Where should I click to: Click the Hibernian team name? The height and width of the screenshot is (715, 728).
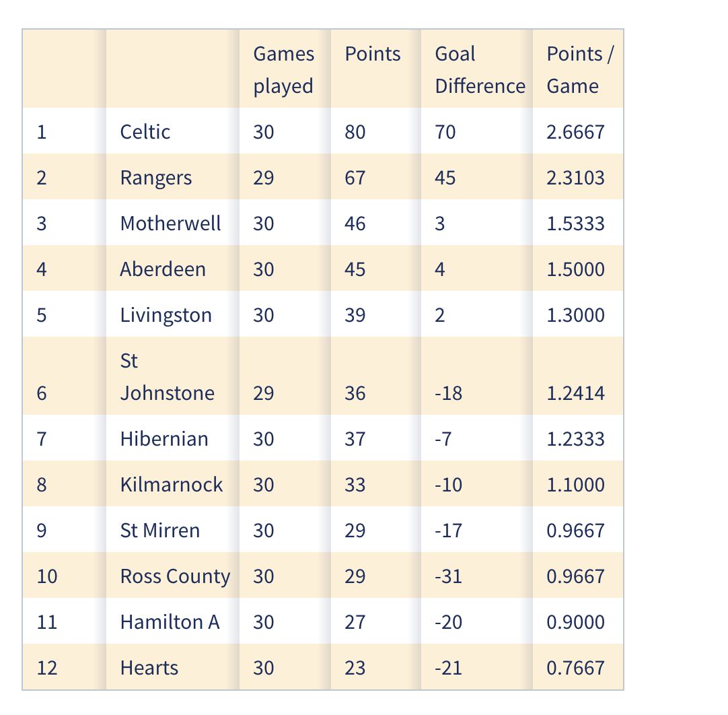(x=164, y=439)
